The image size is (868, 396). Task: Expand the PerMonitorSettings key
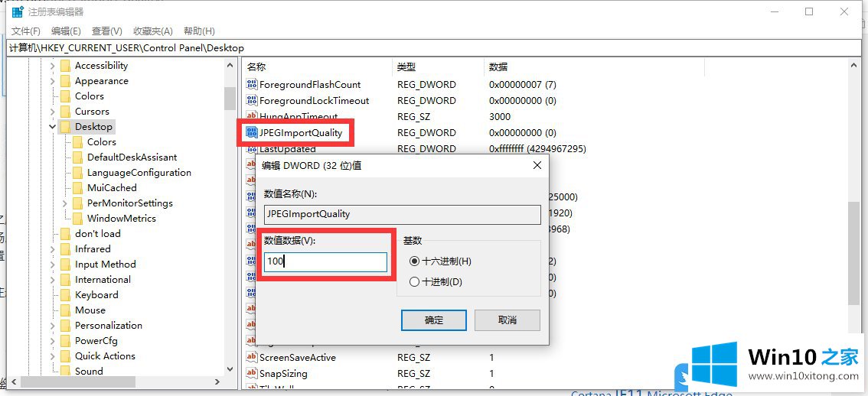pos(65,203)
